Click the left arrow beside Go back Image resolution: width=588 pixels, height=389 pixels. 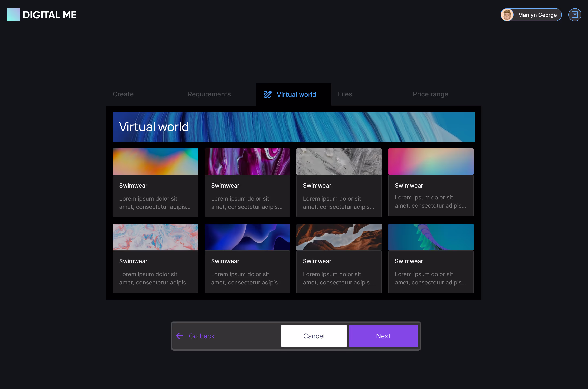[179, 336]
